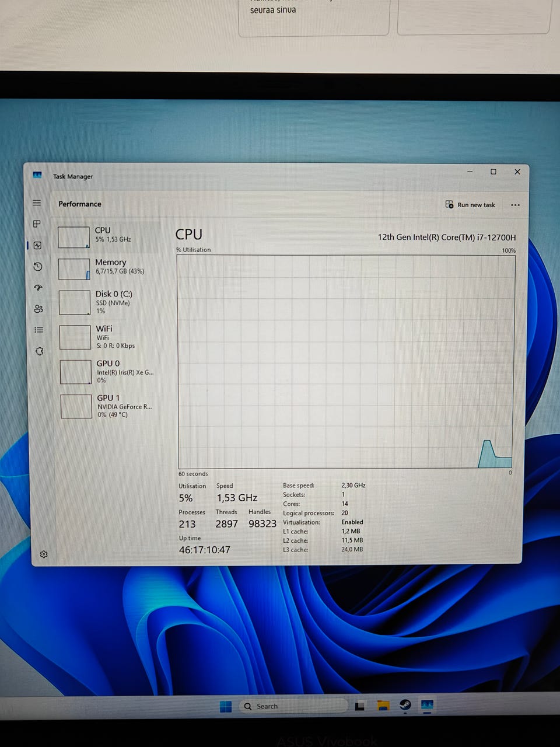Click the Run new task button
This screenshot has width=560, height=747.
pos(470,205)
